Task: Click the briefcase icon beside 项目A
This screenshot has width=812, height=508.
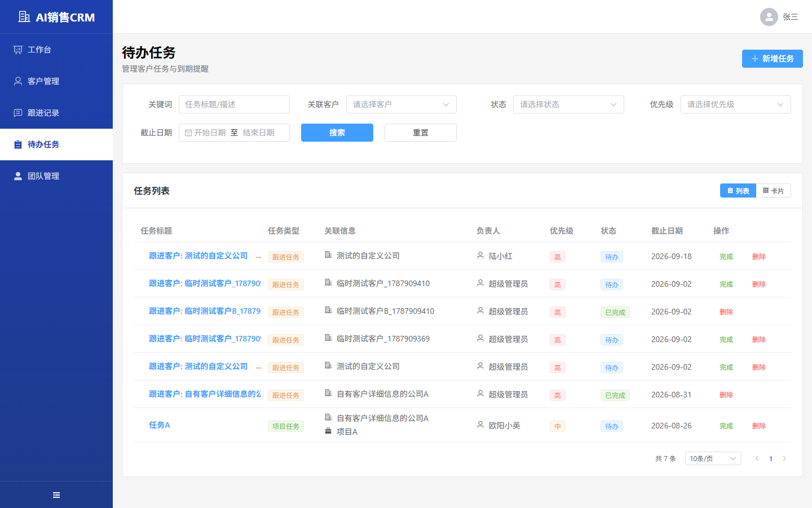Action: [x=328, y=431]
